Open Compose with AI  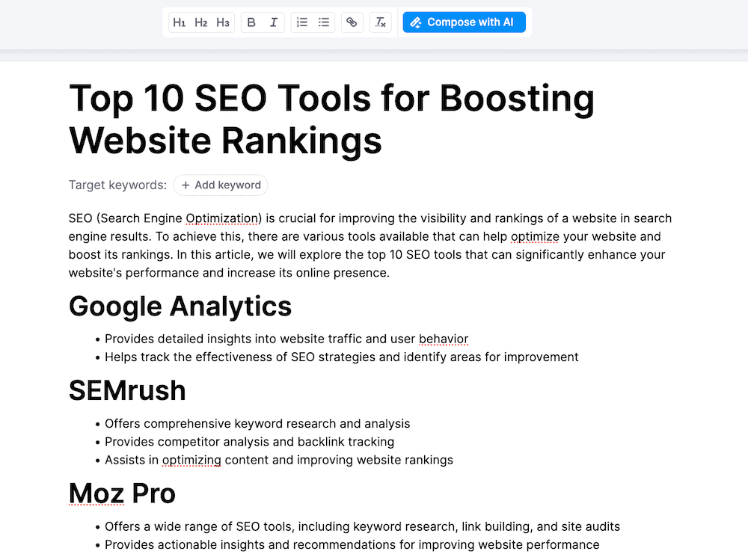(x=464, y=22)
